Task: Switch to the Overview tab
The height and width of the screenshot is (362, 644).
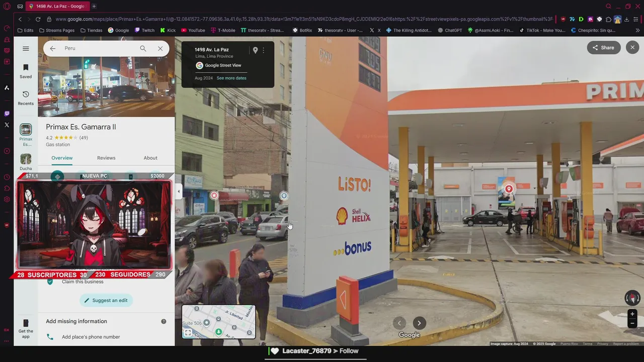Action: tap(62, 158)
